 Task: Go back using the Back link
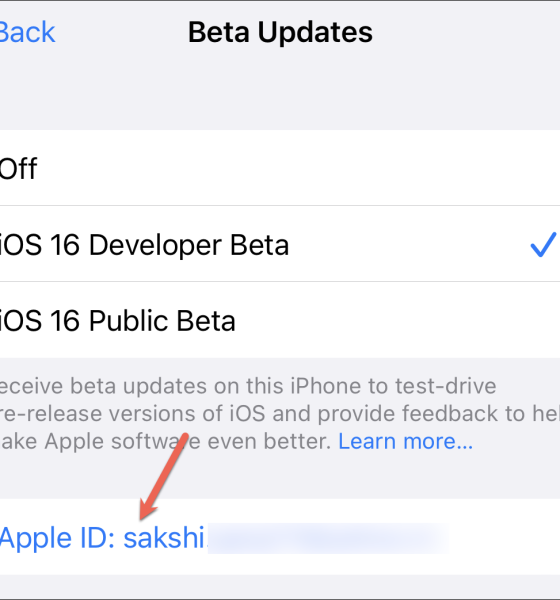click(27, 32)
